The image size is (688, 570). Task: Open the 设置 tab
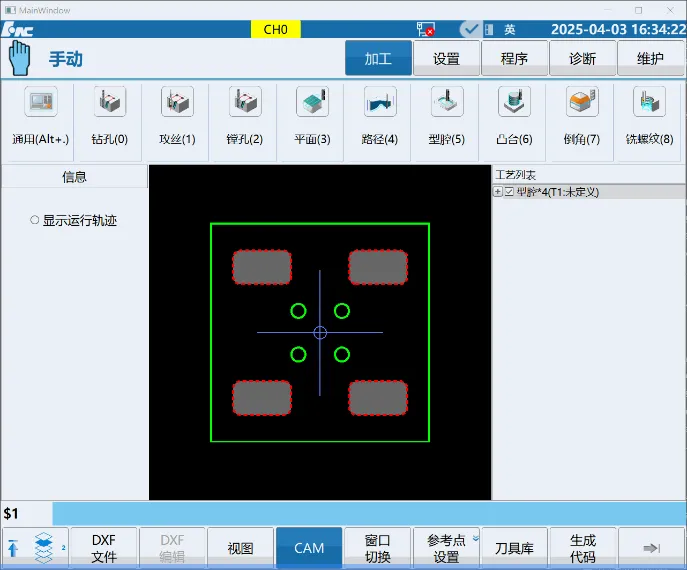[446, 58]
